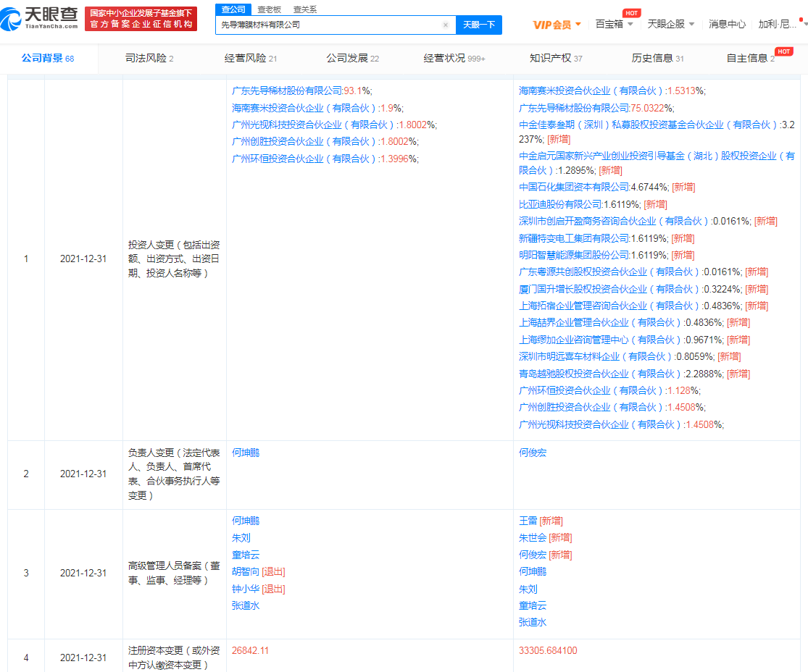Open 新疆特变电工集团有限公司 link

pyautogui.click(x=574, y=238)
